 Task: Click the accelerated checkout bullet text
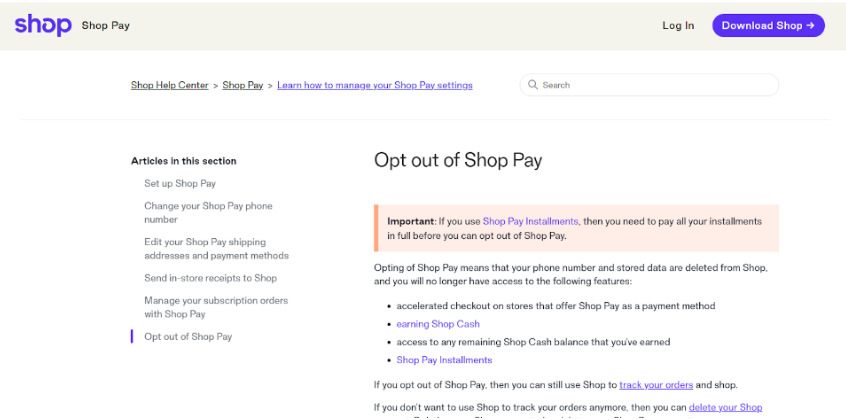coord(556,306)
